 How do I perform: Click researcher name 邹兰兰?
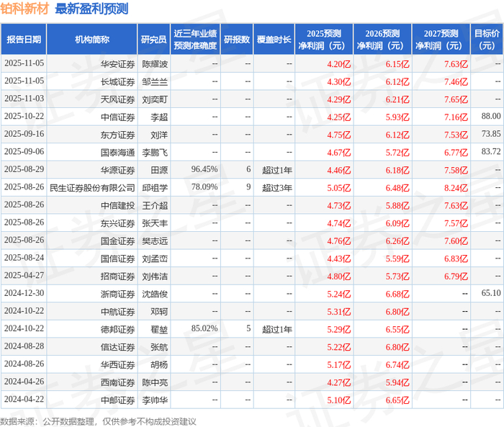(x=155, y=82)
